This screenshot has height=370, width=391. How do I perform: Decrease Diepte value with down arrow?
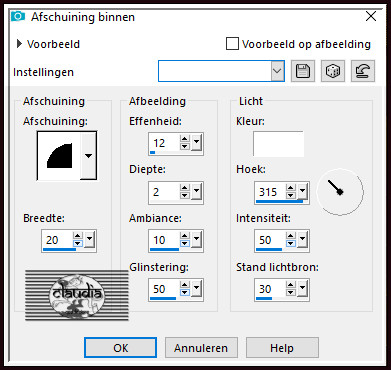[185, 195]
